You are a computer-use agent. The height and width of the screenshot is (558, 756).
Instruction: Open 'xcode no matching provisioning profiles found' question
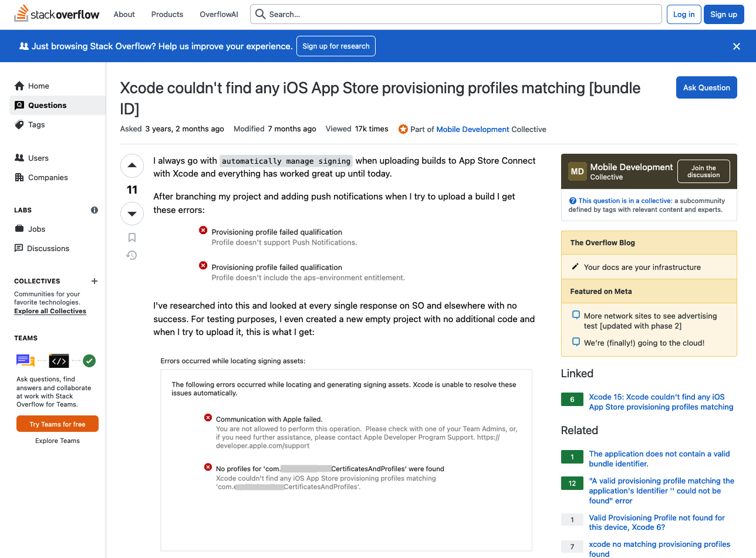(x=659, y=549)
